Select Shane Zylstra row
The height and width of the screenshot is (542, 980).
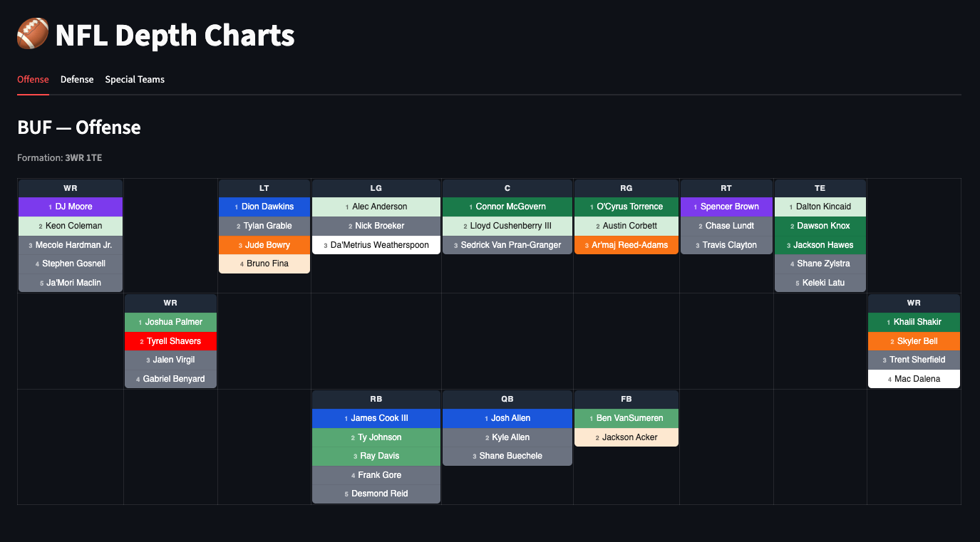[x=820, y=264]
